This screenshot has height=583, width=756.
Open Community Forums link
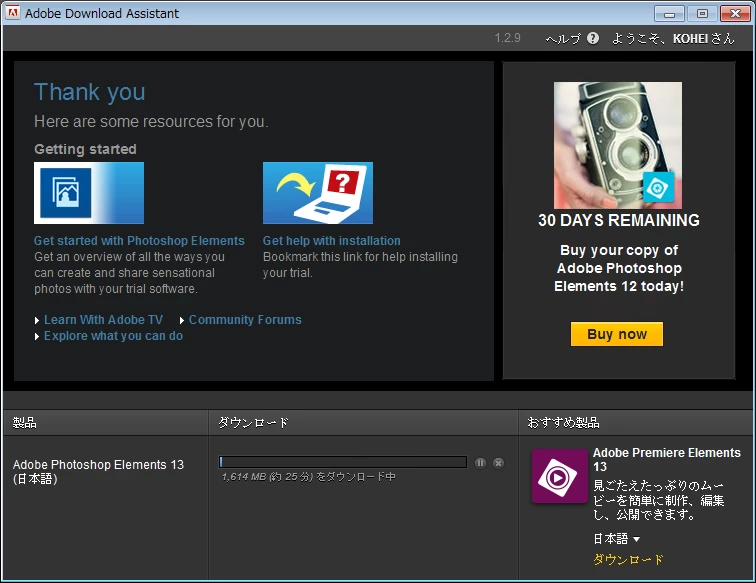point(245,320)
